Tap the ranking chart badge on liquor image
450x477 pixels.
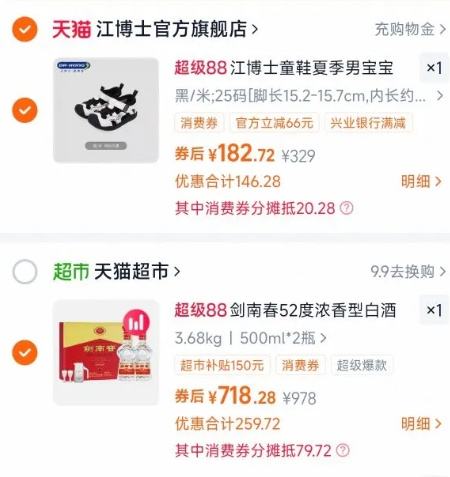[136, 323]
